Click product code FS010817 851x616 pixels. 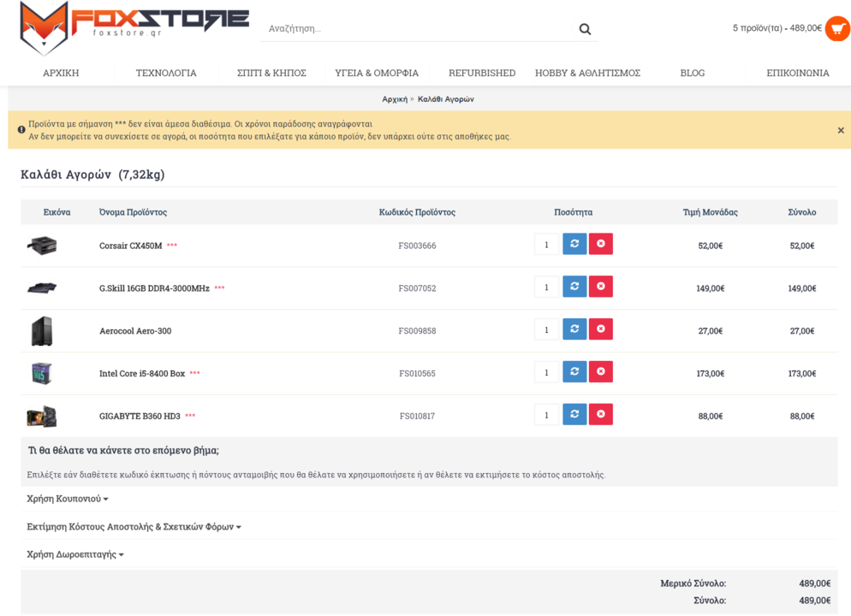[417, 417]
